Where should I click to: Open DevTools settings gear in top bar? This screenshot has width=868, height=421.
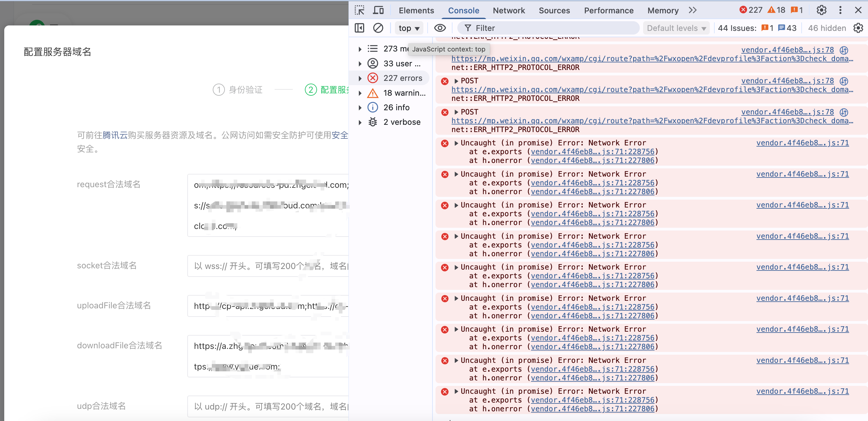pos(821,10)
